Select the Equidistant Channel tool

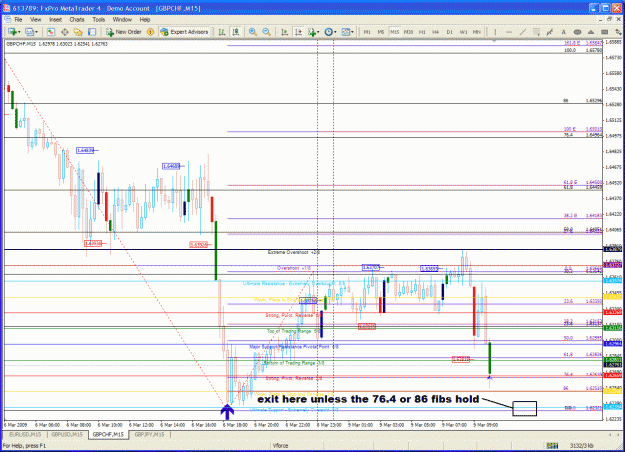[x=537, y=32]
